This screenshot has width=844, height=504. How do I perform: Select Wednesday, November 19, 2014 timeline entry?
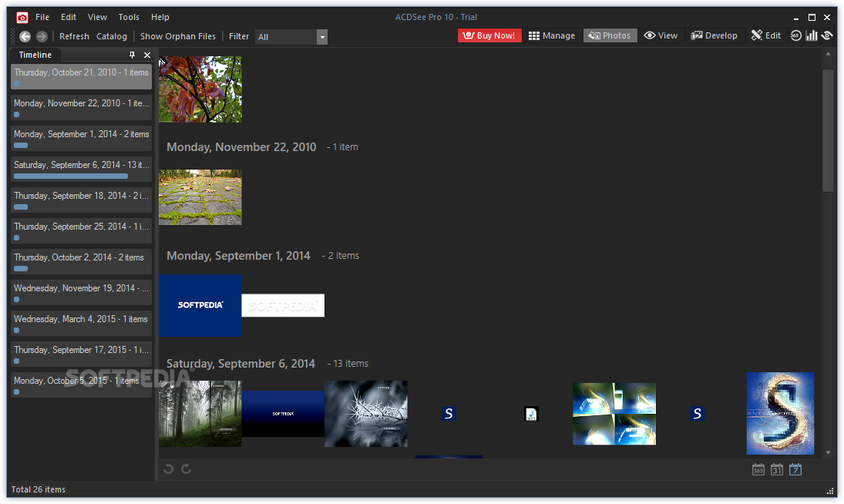[x=81, y=293]
